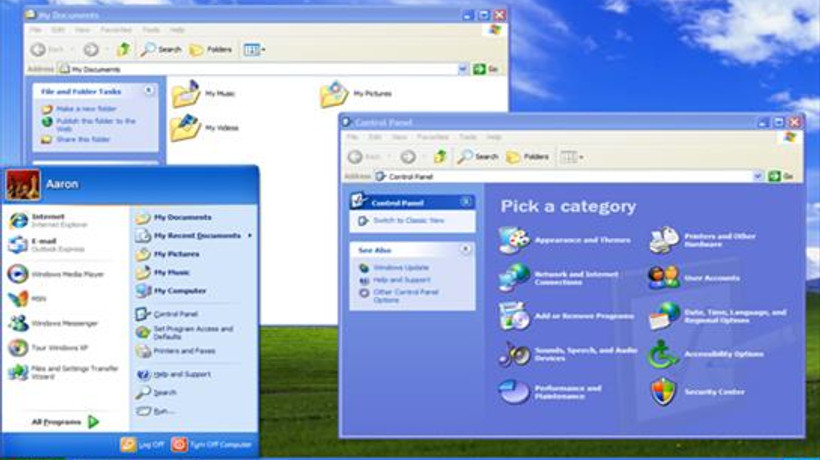
Task: Open Security Center category
Action: [x=697, y=392]
